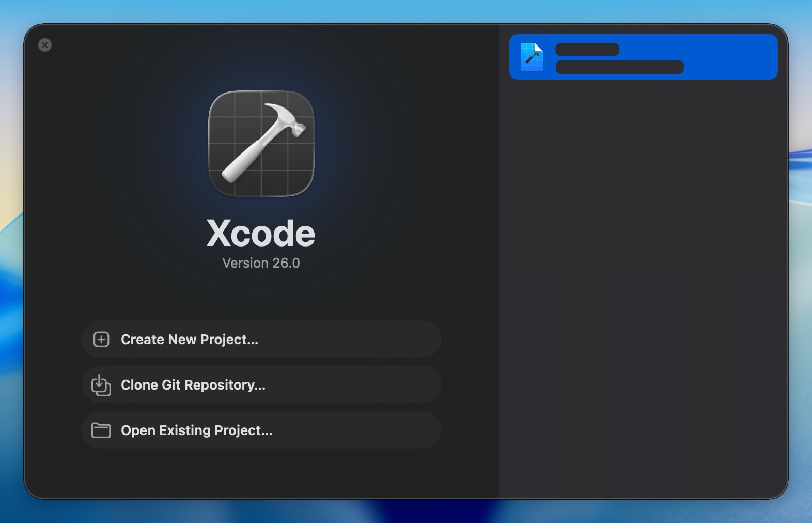This screenshot has height=523, width=812.
Task: Click the Version 26.0 label
Action: click(261, 263)
